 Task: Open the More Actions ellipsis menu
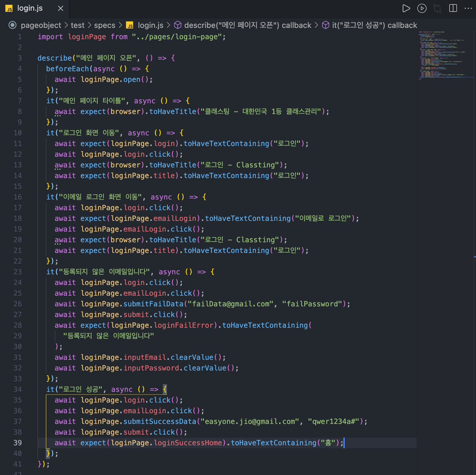pos(468,8)
